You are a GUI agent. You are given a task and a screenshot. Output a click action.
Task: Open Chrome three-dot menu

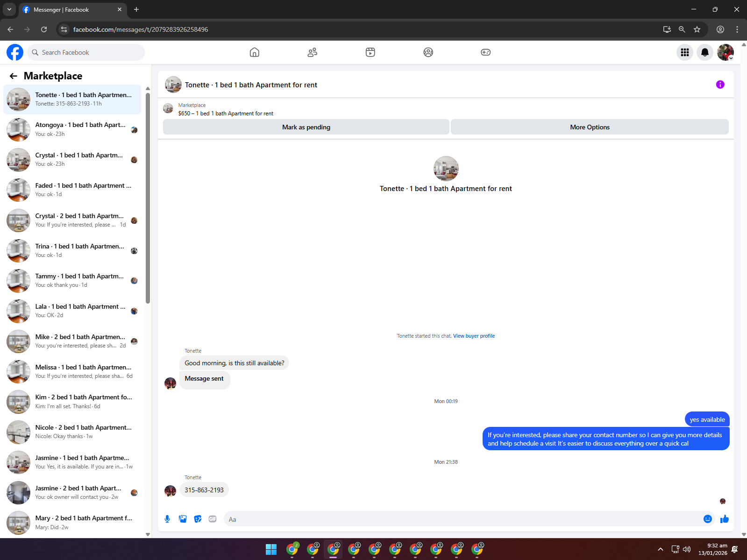737,29
